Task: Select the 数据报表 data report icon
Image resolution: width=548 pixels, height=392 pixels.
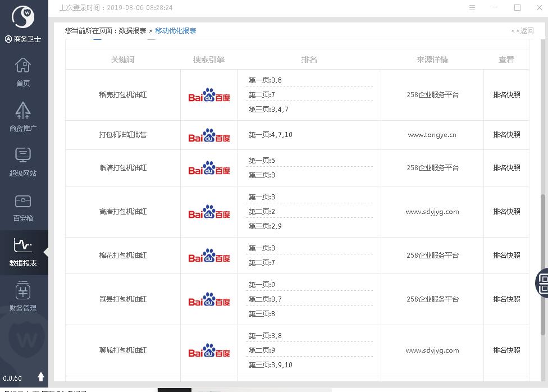Action: click(x=23, y=252)
